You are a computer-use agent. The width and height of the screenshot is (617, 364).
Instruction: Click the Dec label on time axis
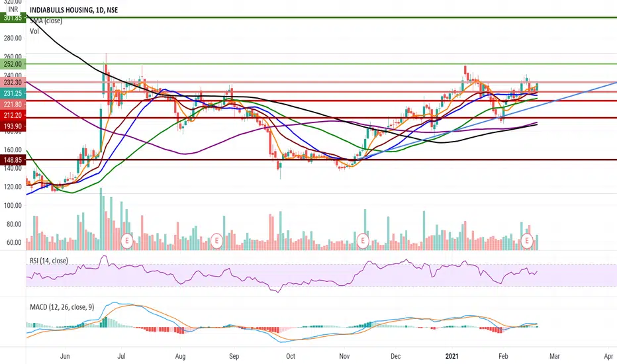coord(395,356)
